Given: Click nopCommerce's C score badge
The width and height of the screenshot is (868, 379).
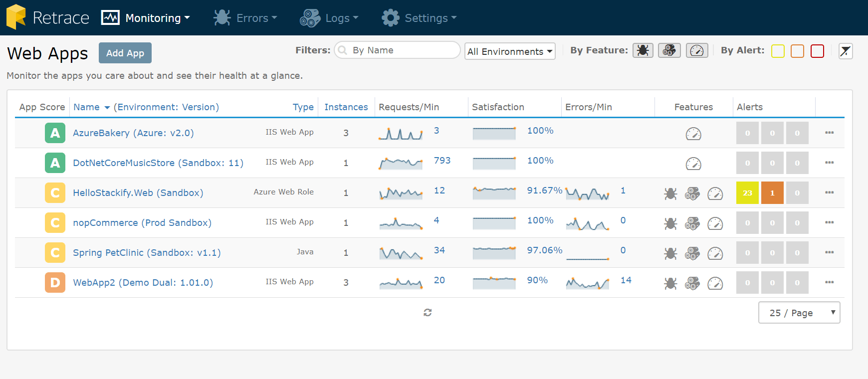Looking at the screenshot, I should pos(55,222).
